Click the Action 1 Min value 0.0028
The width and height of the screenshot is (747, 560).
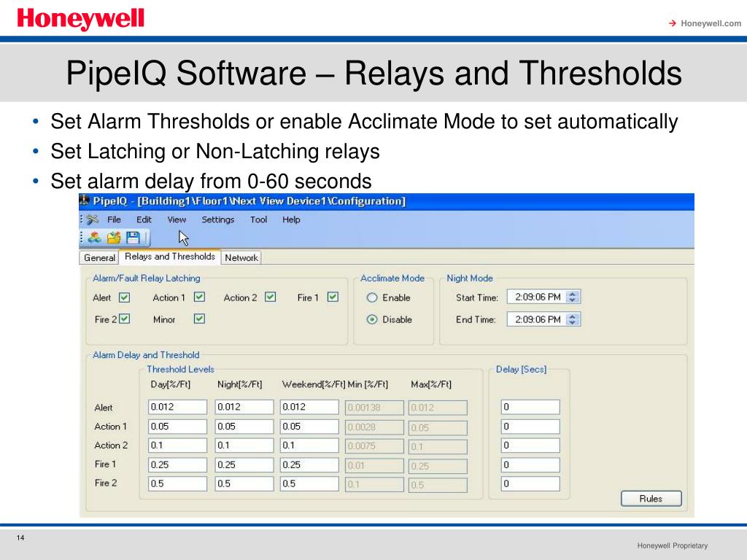pyautogui.click(x=374, y=427)
